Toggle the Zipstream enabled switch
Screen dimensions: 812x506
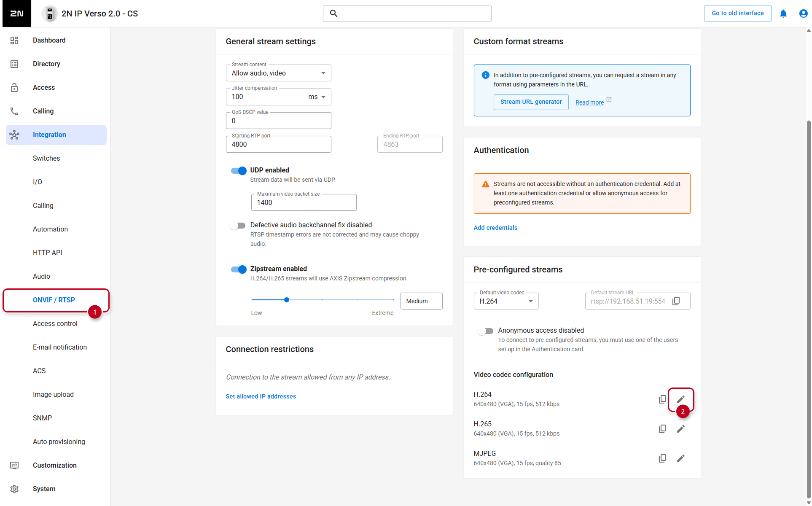[x=239, y=269]
